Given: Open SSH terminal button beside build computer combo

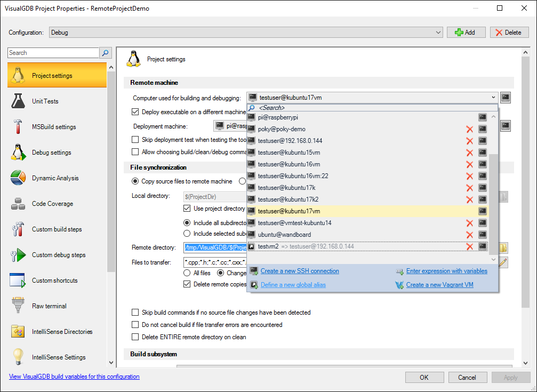Looking at the screenshot, I should click(506, 98).
